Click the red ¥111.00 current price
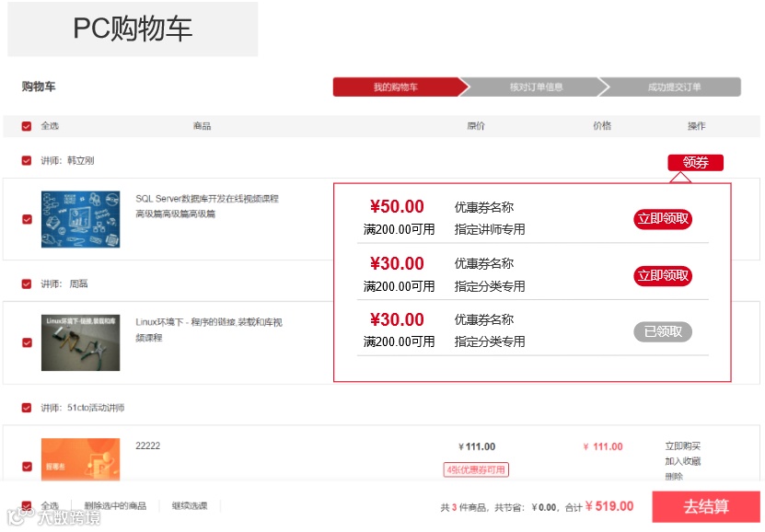This screenshot has height=532, width=765. [603, 446]
